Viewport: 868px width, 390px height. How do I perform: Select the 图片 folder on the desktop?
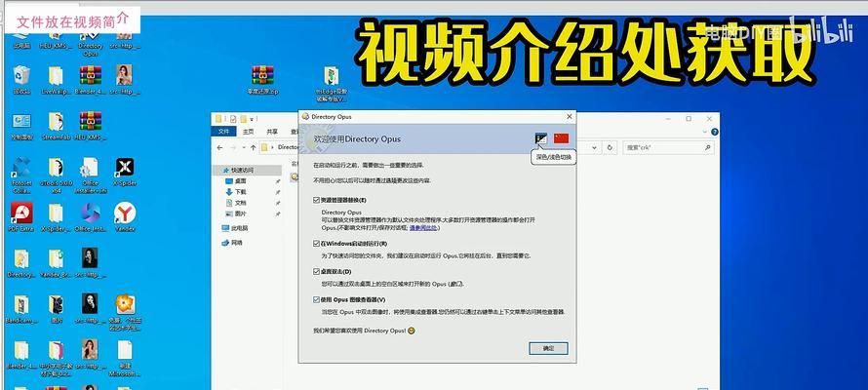pyautogui.click(x=56, y=309)
